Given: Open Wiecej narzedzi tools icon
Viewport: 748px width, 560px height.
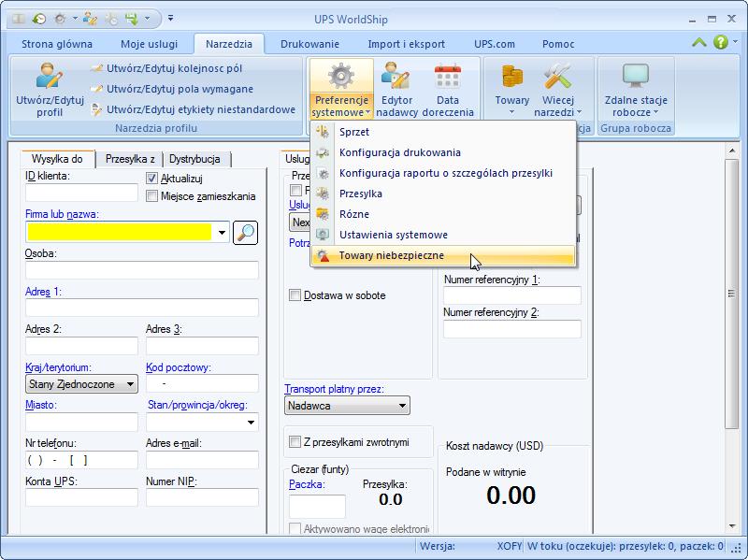Looking at the screenshot, I should click(x=557, y=89).
